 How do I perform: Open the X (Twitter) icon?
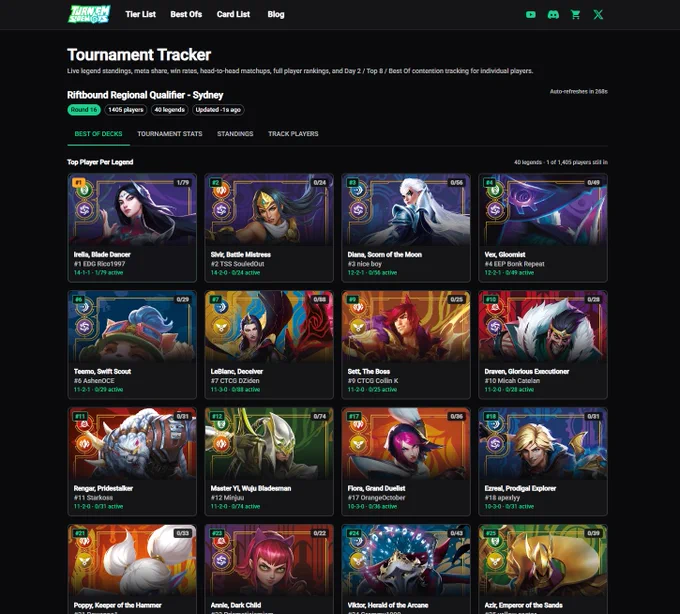pyautogui.click(x=598, y=15)
